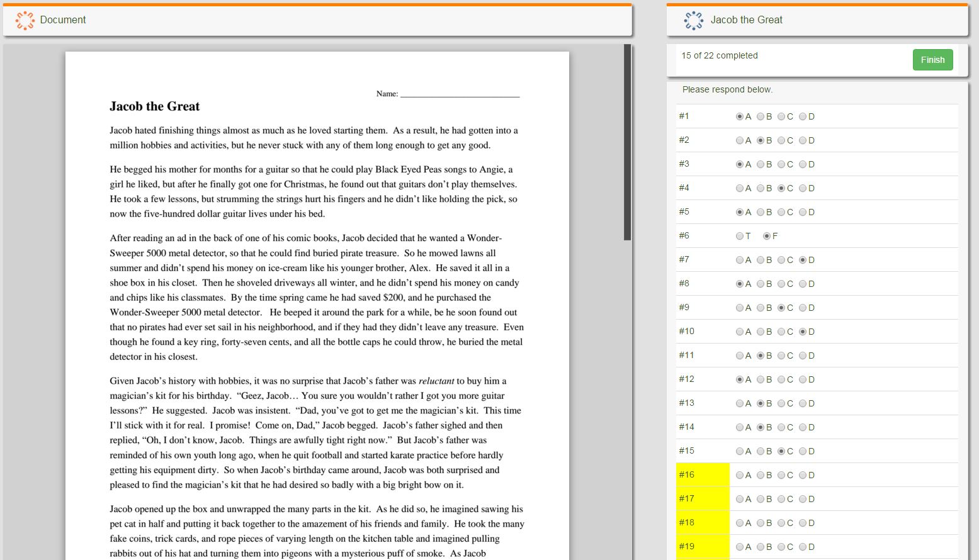The image size is (979, 560).
Task: Select answer A for question #17
Action: click(740, 499)
